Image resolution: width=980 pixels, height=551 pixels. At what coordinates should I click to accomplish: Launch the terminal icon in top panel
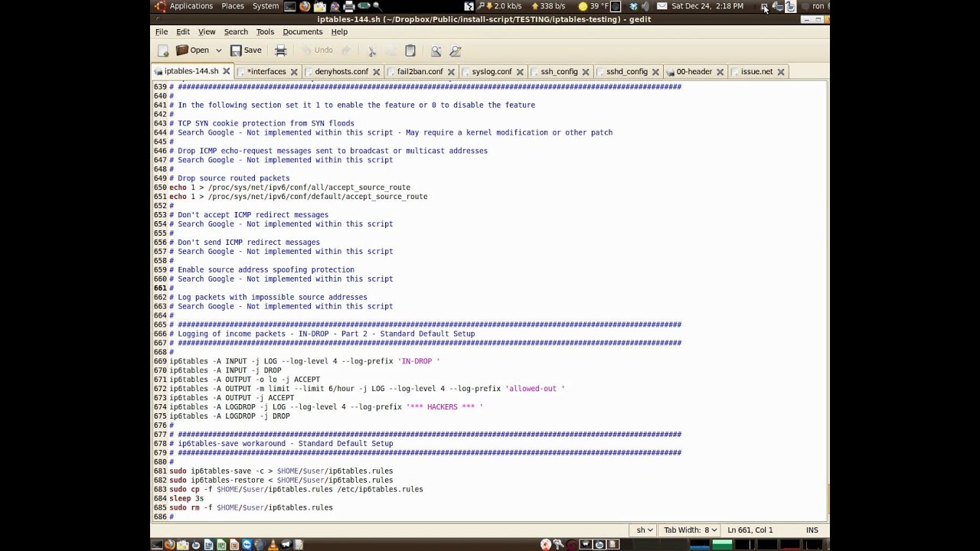click(290, 6)
